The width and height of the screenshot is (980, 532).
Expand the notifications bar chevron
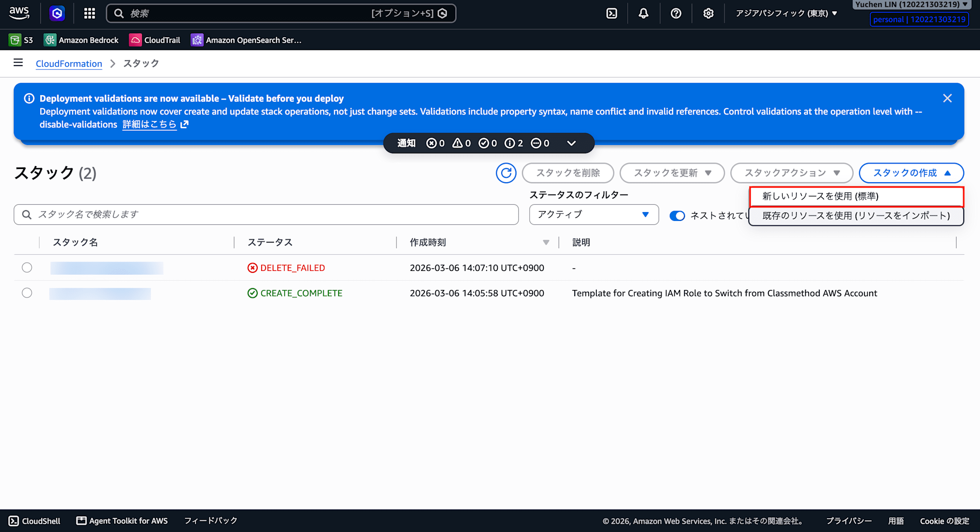(571, 143)
